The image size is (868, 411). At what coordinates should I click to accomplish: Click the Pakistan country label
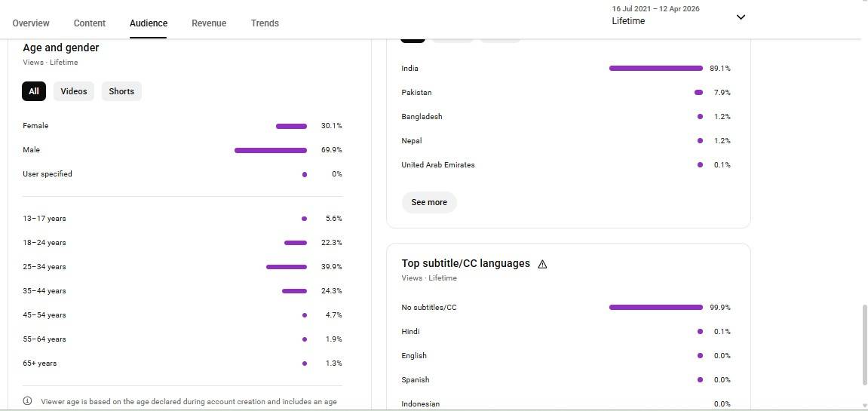click(416, 93)
